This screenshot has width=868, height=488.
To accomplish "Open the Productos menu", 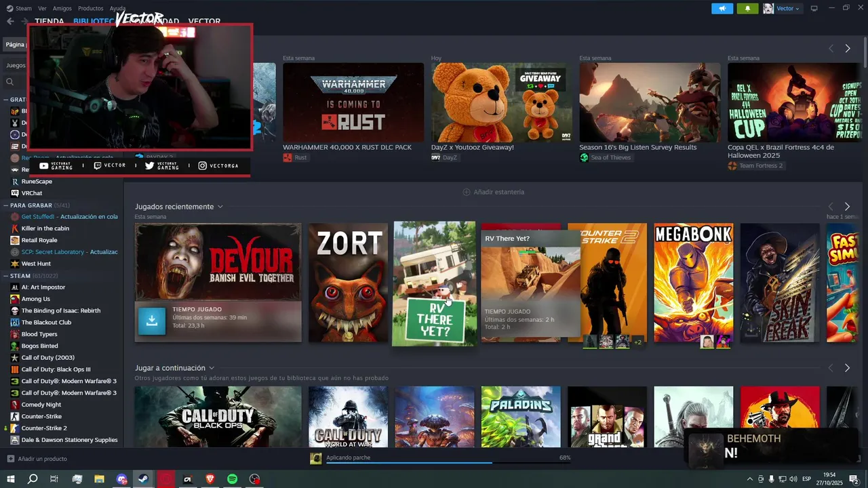I will 91,8.
